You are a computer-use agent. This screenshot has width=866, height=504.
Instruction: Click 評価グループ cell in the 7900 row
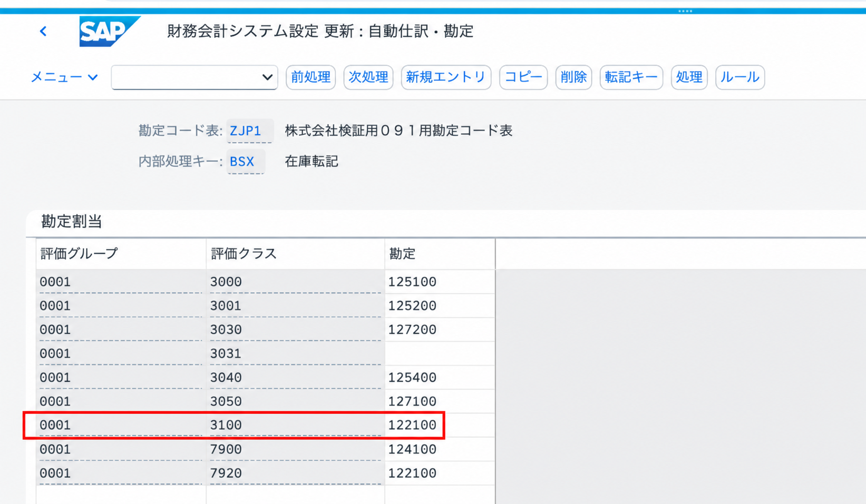pos(121,449)
